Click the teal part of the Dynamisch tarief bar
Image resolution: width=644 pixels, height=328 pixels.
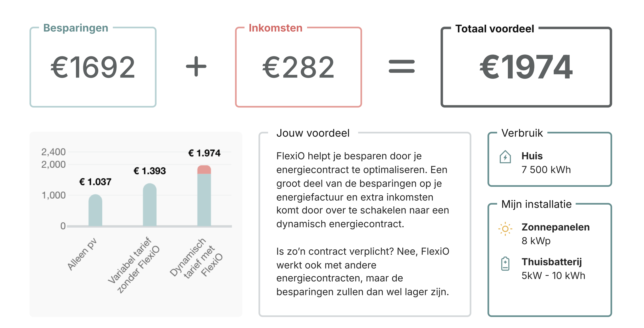pos(204,200)
